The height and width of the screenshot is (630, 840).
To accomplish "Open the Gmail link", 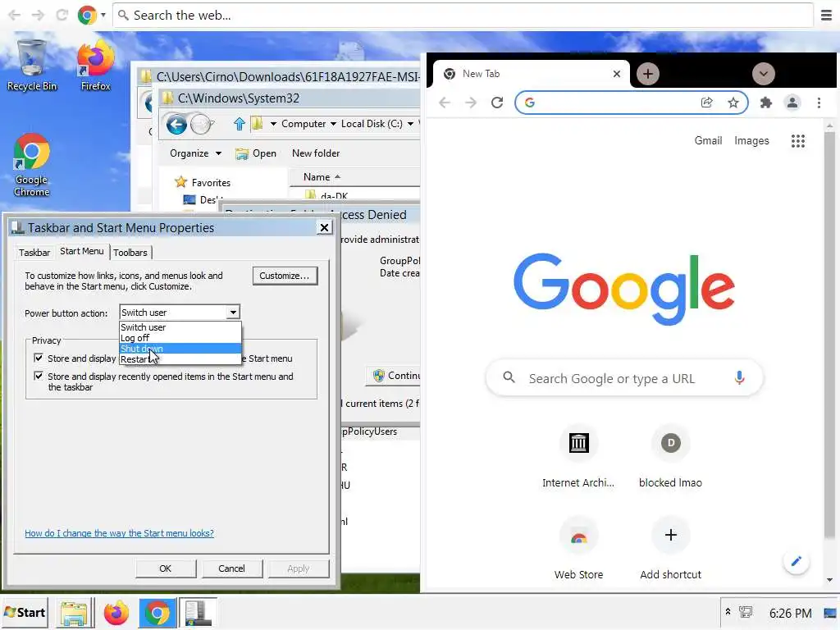I will [708, 140].
